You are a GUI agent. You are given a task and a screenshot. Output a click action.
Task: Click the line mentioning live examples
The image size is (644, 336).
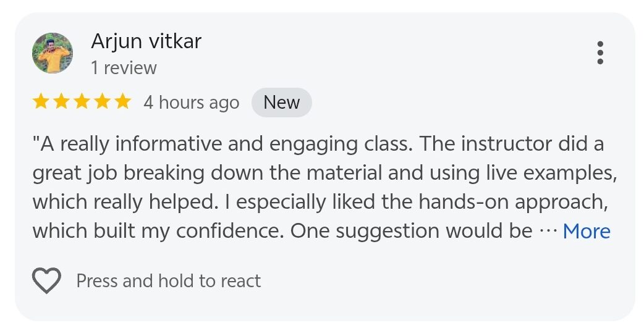click(324, 174)
